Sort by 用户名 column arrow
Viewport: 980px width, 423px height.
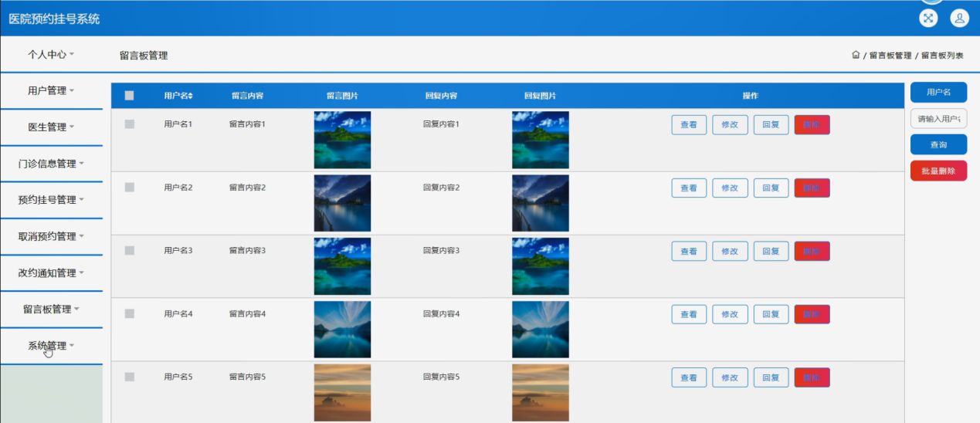pos(190,96)
